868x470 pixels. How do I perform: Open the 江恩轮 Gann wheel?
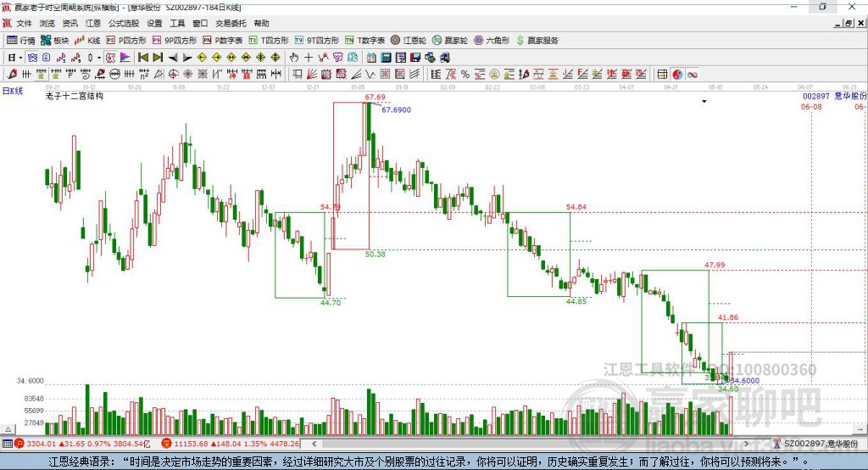click(x=409, y=40)
